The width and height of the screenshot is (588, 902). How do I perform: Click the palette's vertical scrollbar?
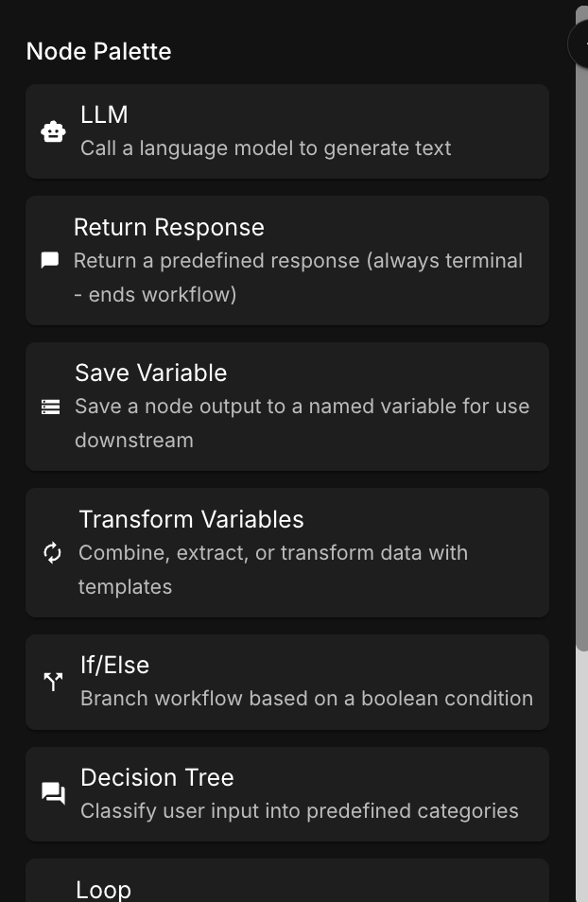582,331
